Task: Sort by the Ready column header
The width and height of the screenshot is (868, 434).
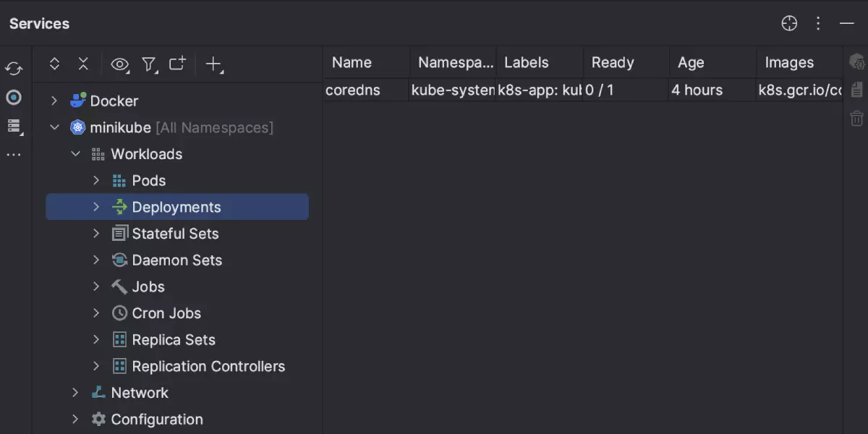Action: tap(612, 63)
